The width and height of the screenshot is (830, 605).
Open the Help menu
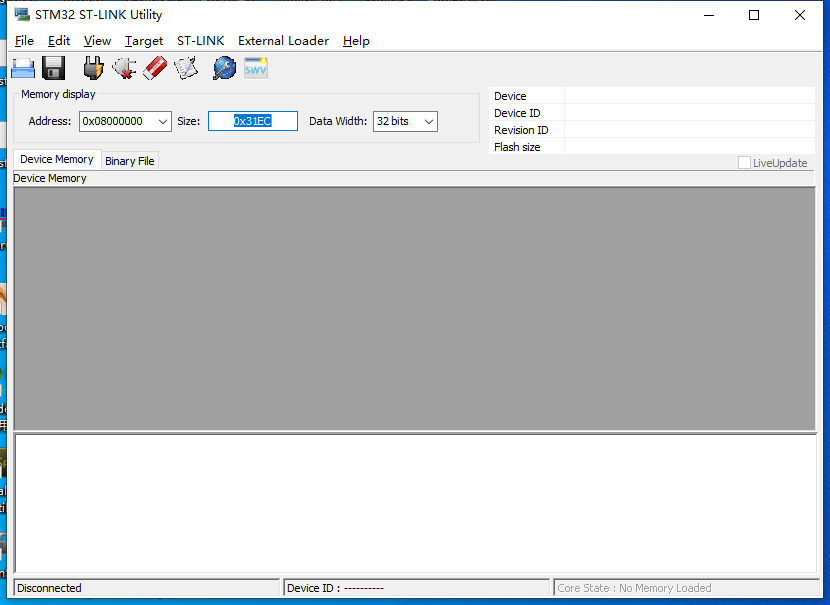[x=356, y=41]
